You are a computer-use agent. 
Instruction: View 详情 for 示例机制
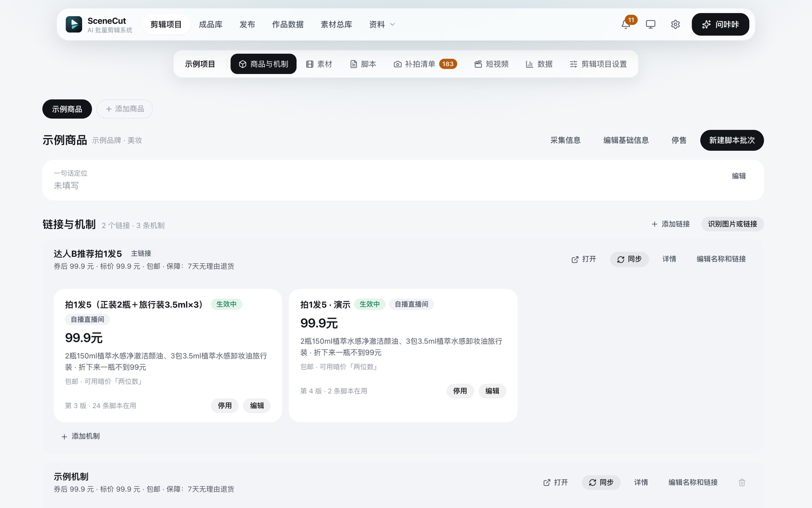pos(641,482)
